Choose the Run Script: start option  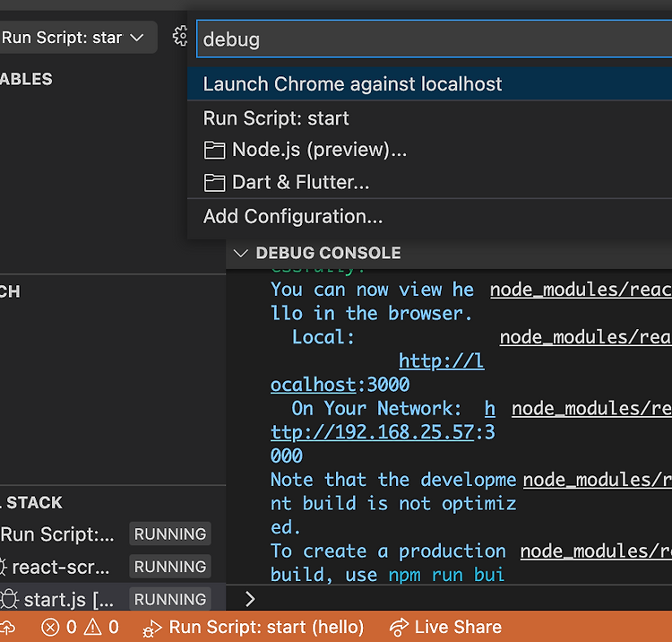click(276, 117)
